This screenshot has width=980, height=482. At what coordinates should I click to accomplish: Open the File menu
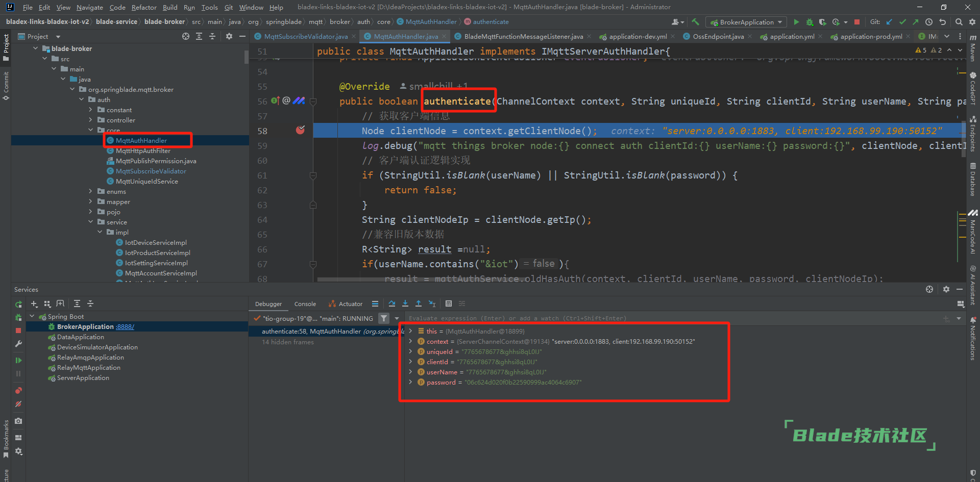click(x=28, y=7)
